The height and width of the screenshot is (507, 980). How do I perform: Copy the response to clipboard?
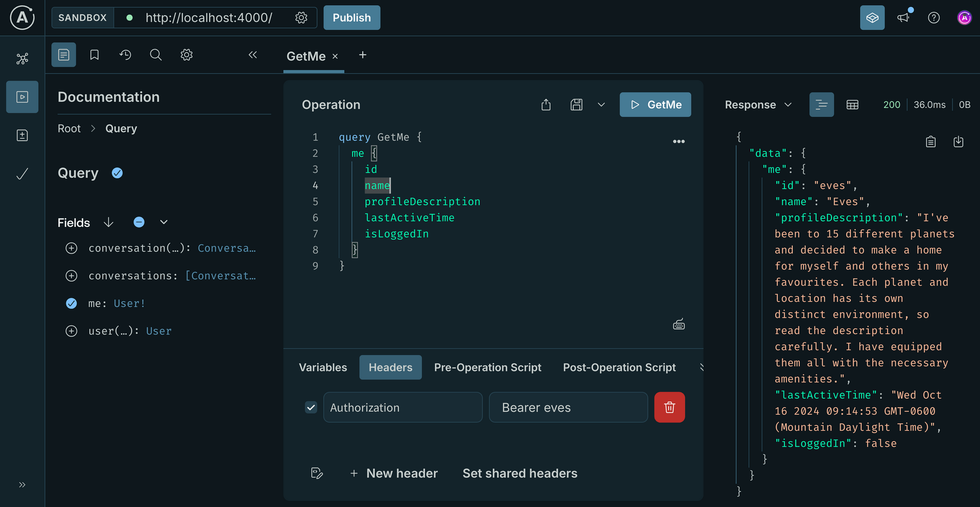pyautogui.click(x=930, y=141)
